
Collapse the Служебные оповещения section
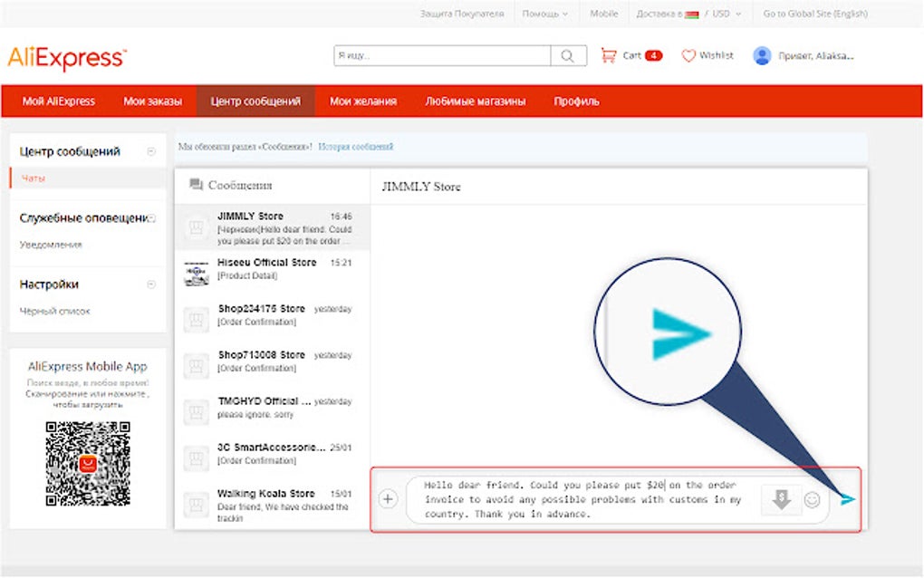[151, 218]
